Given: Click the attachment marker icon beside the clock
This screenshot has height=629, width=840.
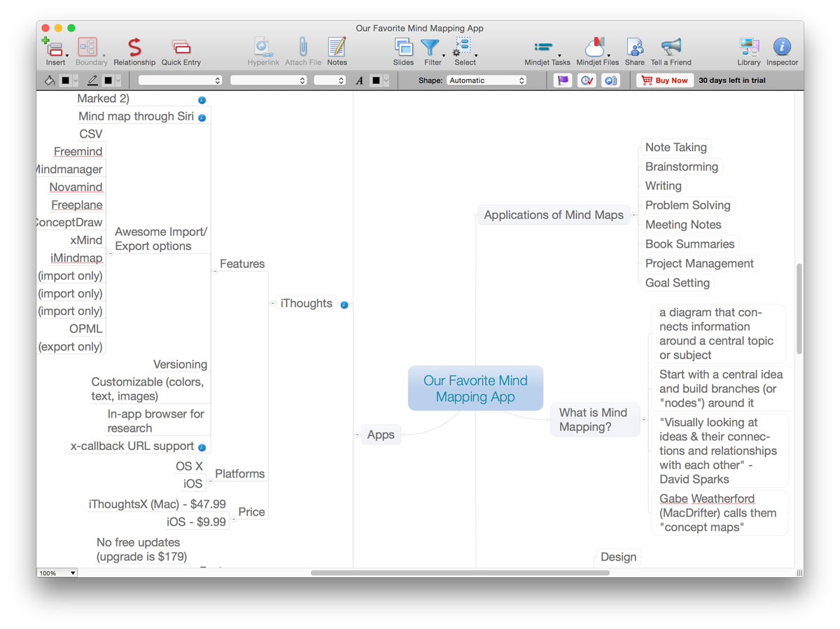Looking at the screenshot, I should point(610,80).
